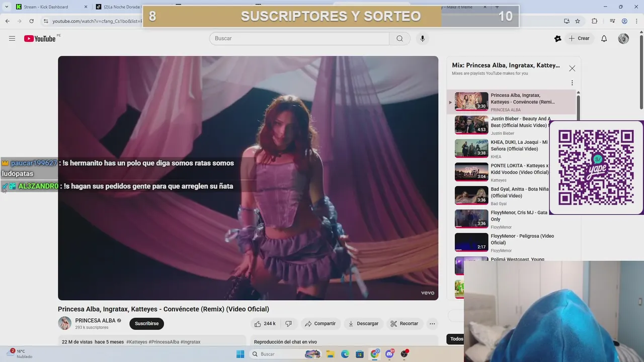Viewport: 644px width, 362px height.
Task: Open the PRINCESA ALBA channel name link
Action: (x=95, y=320)
